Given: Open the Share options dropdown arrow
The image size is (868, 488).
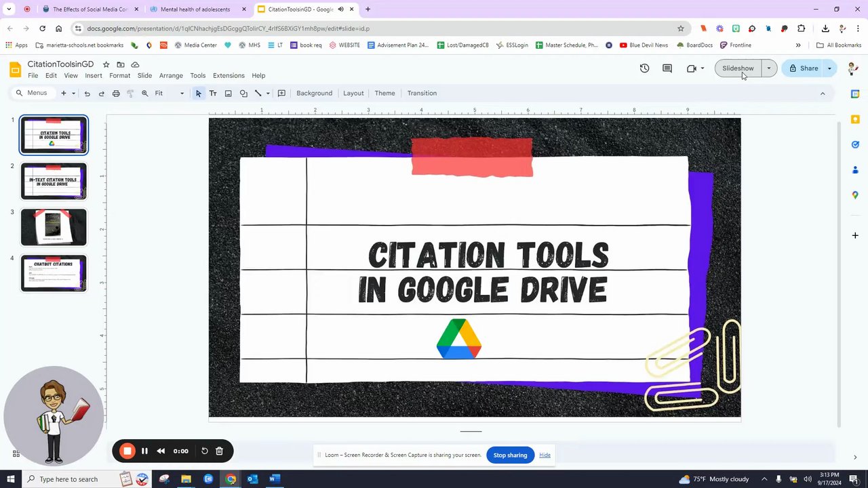Looking at the screenshot, I should point(829,68).
